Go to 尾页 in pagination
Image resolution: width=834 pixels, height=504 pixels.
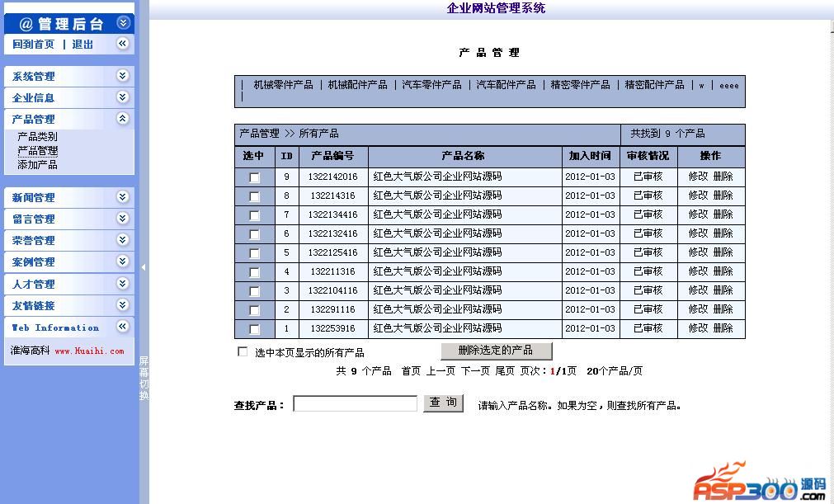click(505, 371)
